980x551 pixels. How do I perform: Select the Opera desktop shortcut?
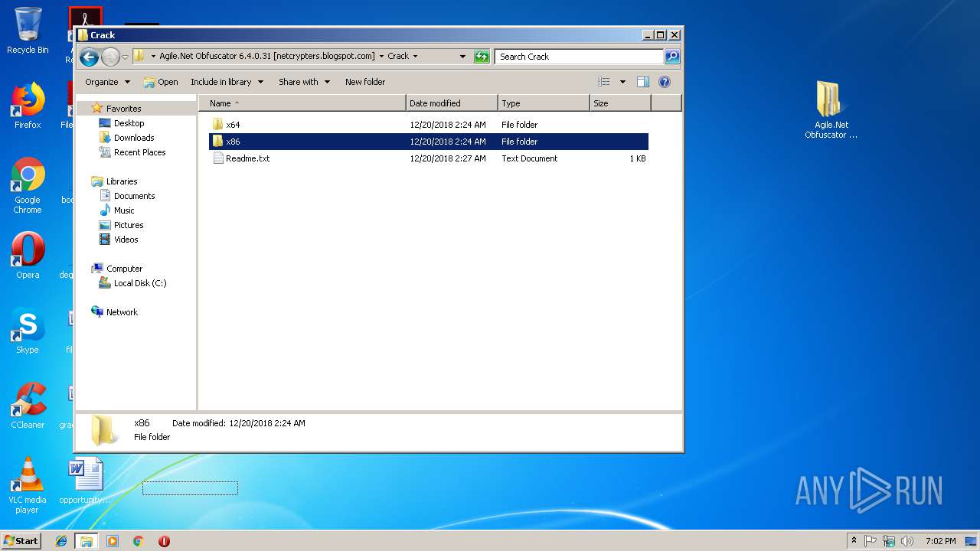[28, 256]
